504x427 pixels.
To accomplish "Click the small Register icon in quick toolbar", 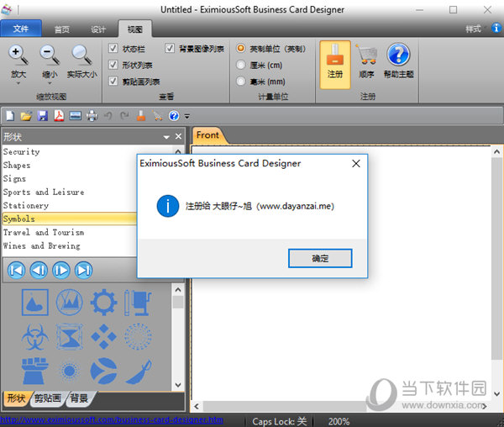I will (141, 116).
